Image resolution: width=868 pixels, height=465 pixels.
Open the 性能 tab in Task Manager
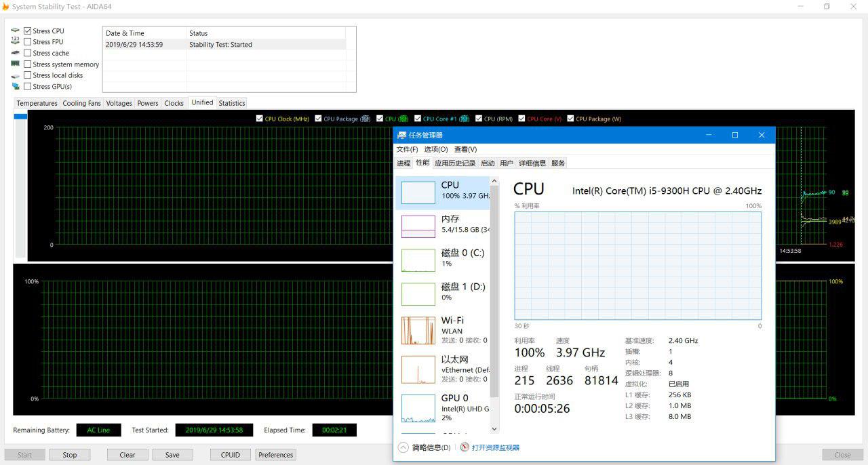(x=422, y=163)
